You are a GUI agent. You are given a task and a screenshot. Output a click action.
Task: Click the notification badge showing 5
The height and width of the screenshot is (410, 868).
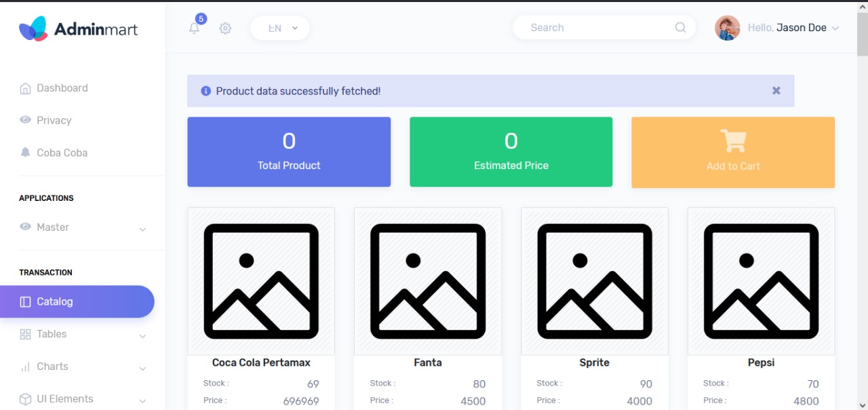pos(201,19)
